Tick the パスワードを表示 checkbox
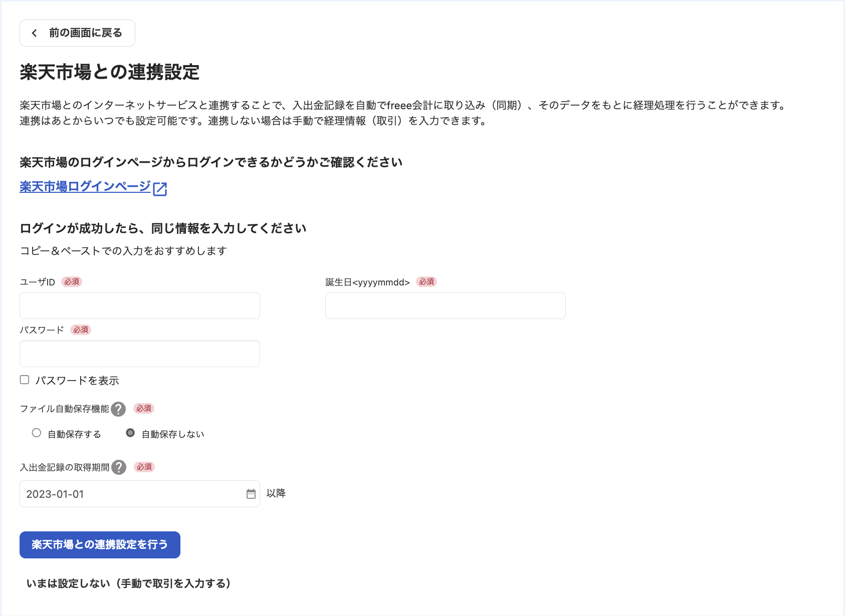 click(x=25, y=380)
